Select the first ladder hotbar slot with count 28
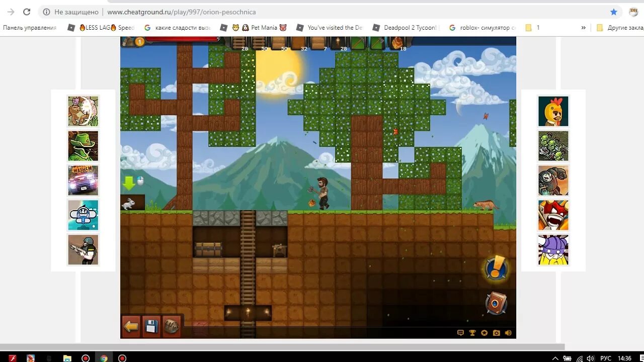Screen dimensions: 644x362 pos(238,43)
